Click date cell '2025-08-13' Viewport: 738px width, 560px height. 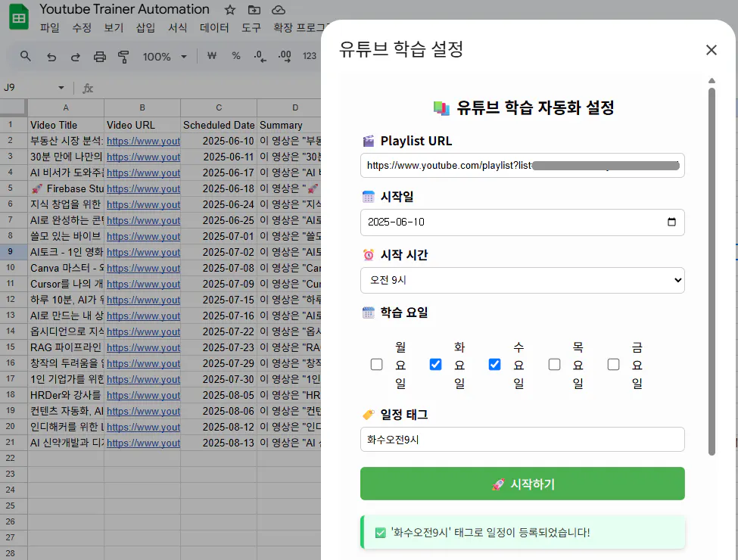tap(219, 443)
